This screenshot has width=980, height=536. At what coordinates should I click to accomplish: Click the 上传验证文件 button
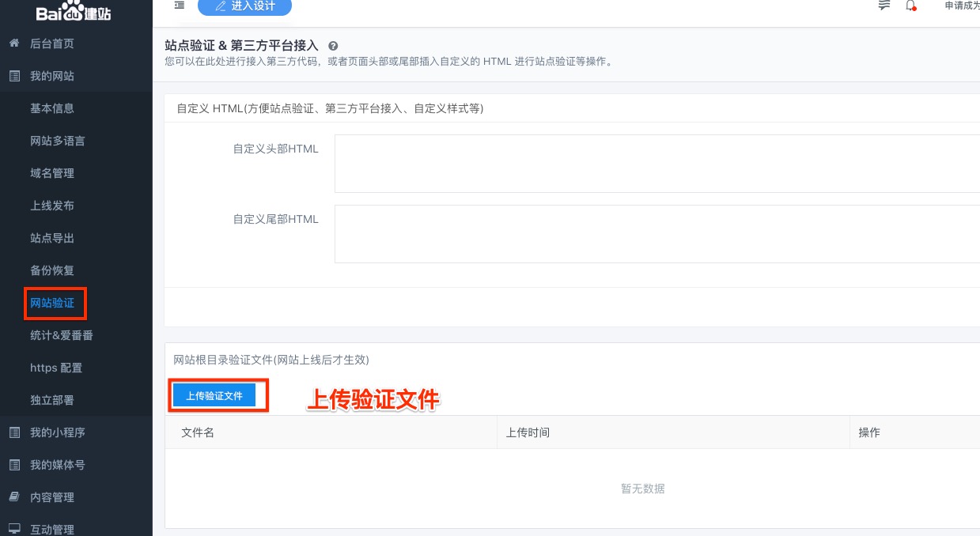[214, 395]
